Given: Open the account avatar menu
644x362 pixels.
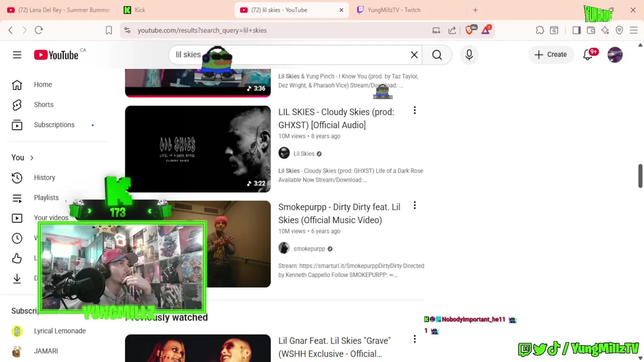Looking at the screenshot, I should pos(615,55).
